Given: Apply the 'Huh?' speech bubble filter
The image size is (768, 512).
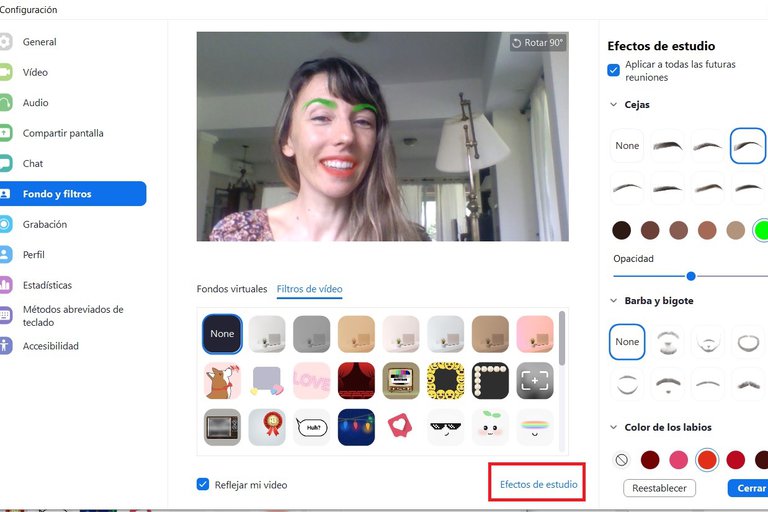Looking at the screenshot, I should click(x=312, y=427).
